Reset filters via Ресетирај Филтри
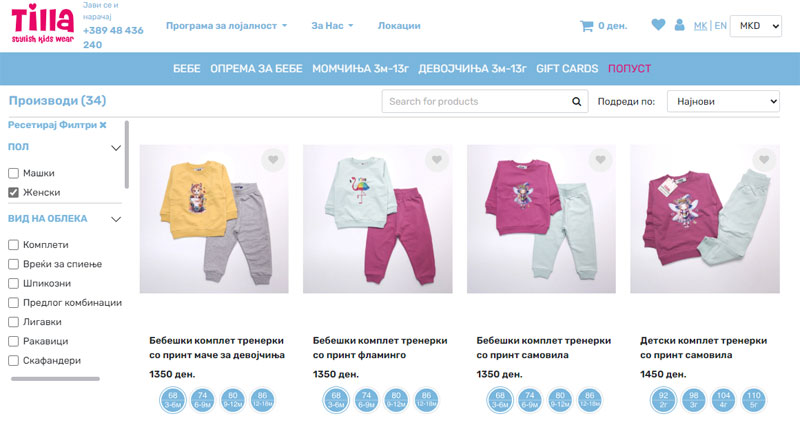Image resolution: width=800 pixels, height=436 pixels. [x=57, y=125]
